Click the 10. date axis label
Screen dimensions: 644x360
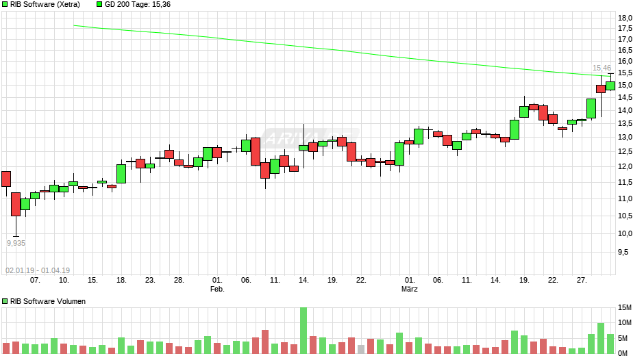[x=64, y=280]
